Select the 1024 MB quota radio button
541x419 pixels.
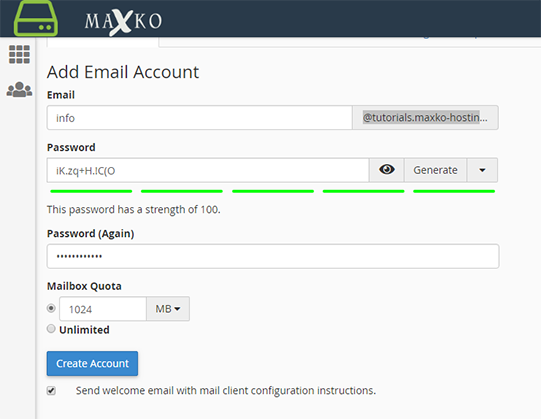(51, 308)
